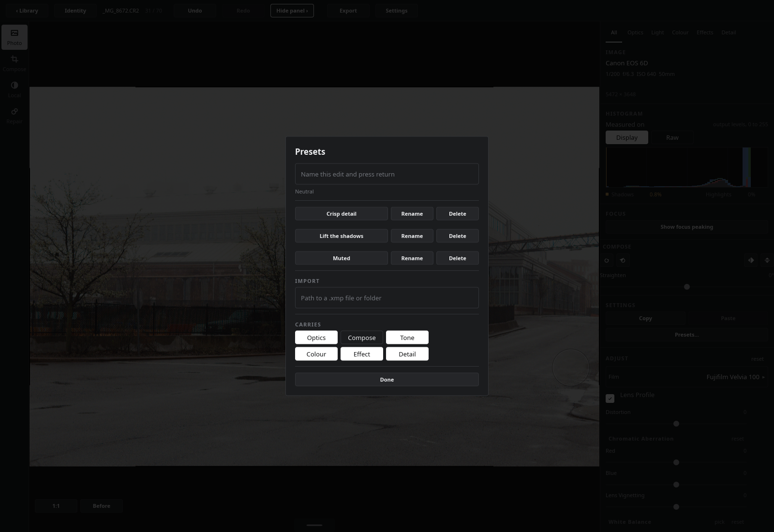This screenshot has height=532, width=774.
Task: Open the Compose crop tool
Action: tap(15, 63)
